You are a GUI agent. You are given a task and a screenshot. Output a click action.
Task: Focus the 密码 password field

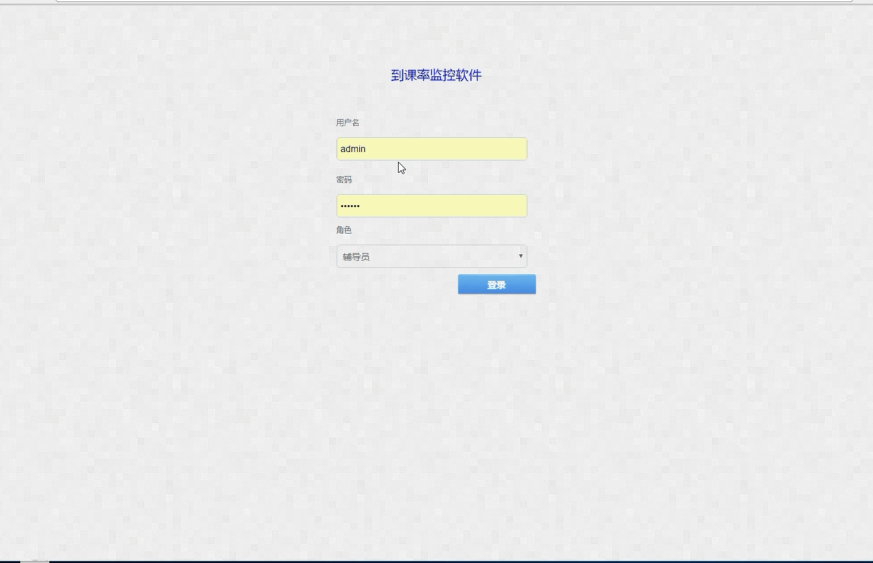(431, 205)
